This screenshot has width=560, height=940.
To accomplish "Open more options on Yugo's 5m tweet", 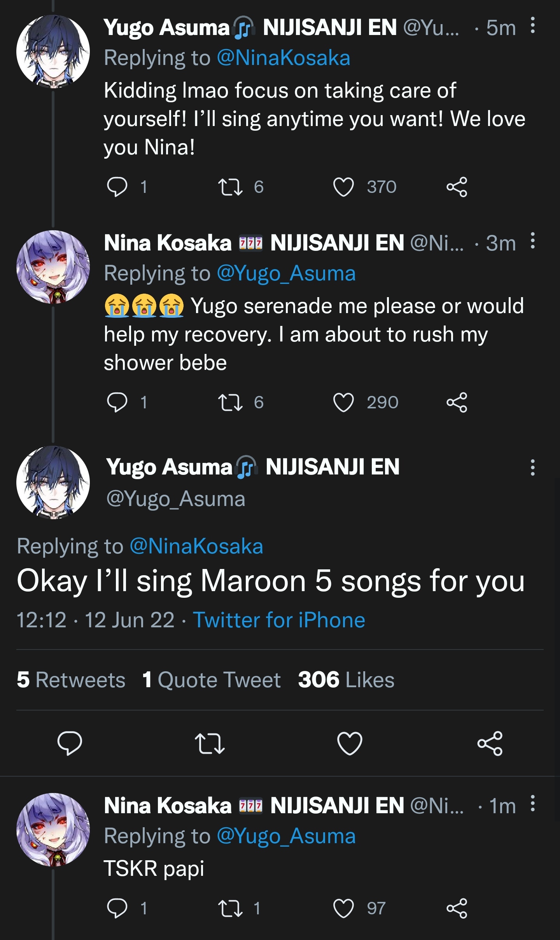I will (x=533, y=26).
